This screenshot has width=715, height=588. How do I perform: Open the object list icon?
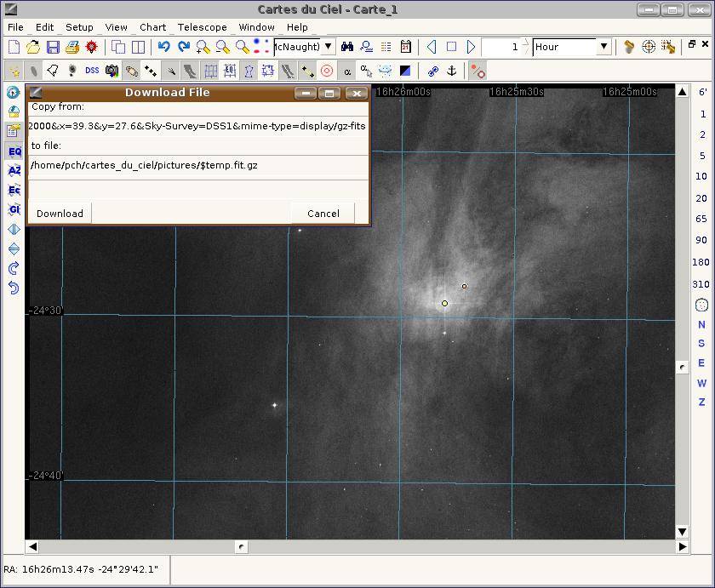[386, 47]
